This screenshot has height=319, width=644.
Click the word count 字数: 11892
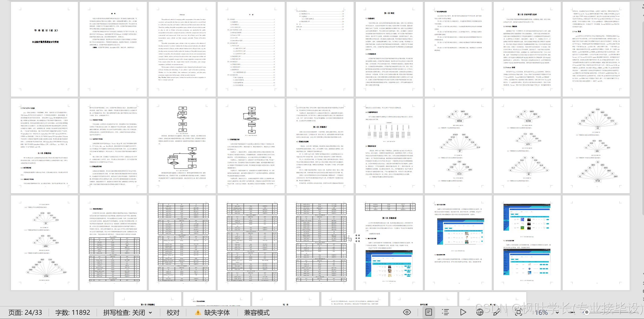(73, 313)
